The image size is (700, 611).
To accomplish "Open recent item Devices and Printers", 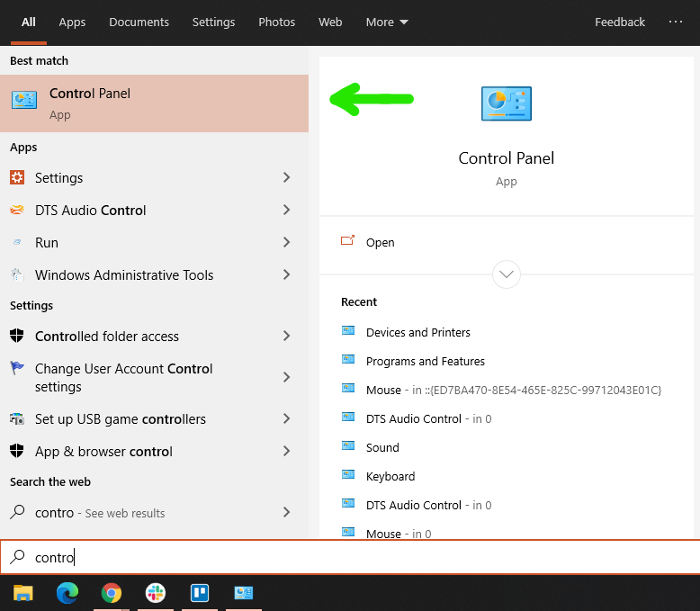I will point(417,333).
